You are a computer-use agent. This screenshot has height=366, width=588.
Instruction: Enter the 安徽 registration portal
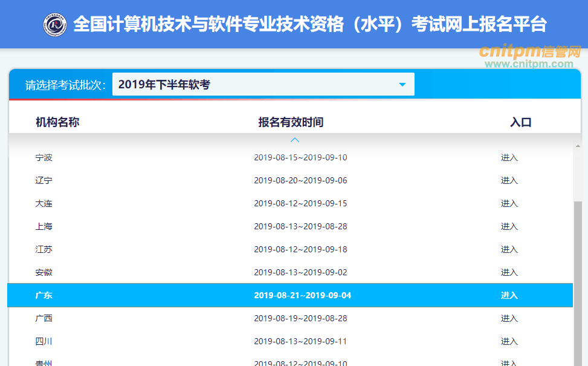[x=509, y=273]
